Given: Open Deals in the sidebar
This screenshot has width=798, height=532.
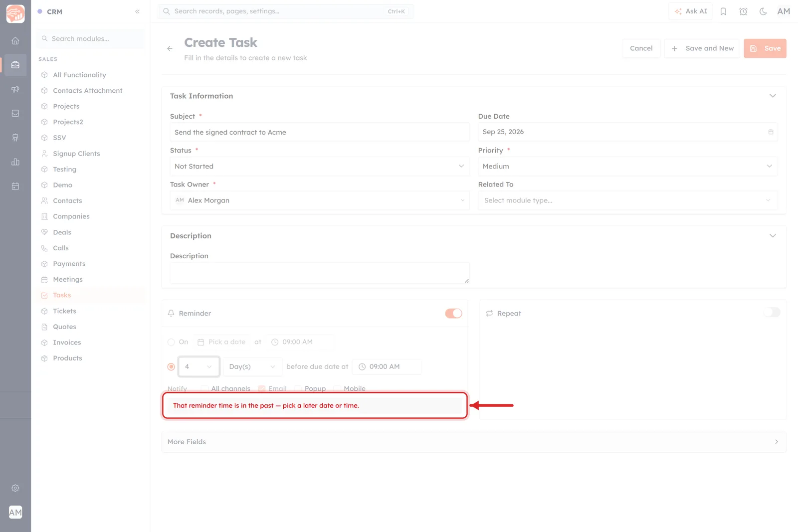Looking at the screenshot, I should click(62, 232).
